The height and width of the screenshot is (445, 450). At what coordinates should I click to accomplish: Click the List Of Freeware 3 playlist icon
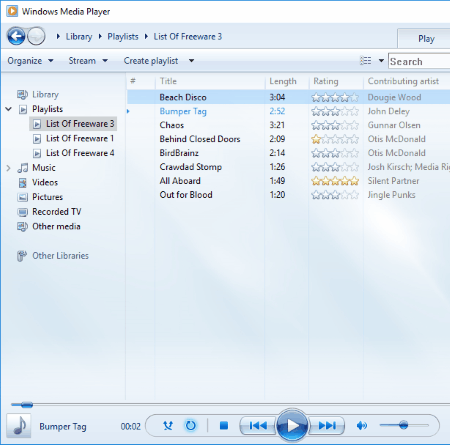click(x=37, y=124)
